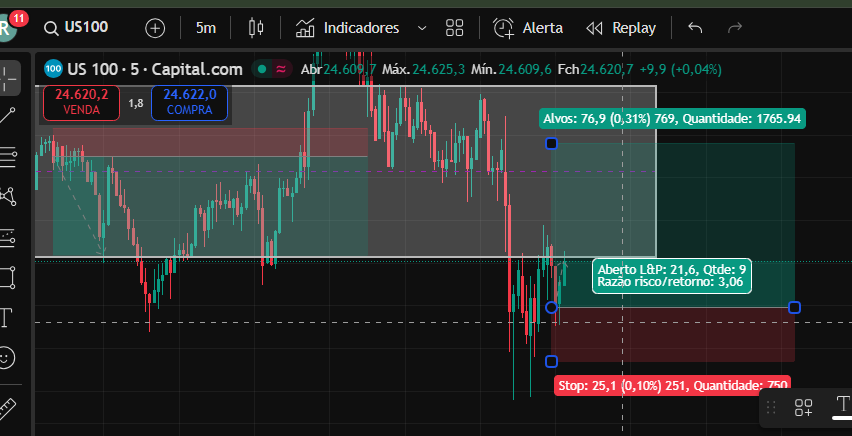Screen dimensions: 852x436
Task: Click the text T icon on floating toolbar
Action: click(x=842, y=405)
